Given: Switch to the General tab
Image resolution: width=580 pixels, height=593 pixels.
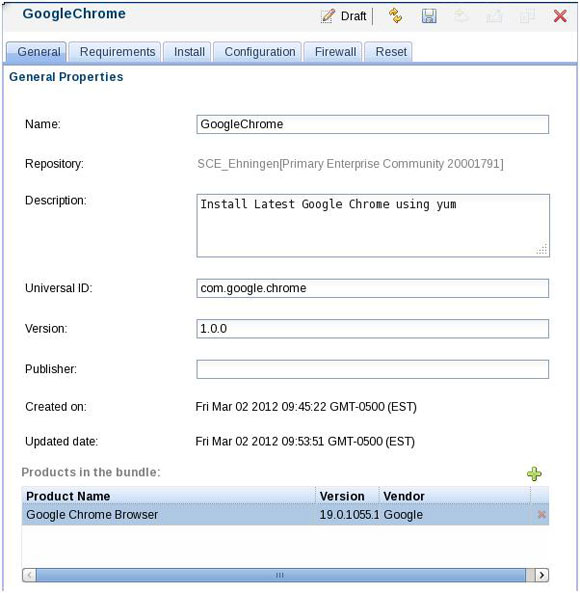Looking at the screenshot, I should coord(36,52).
